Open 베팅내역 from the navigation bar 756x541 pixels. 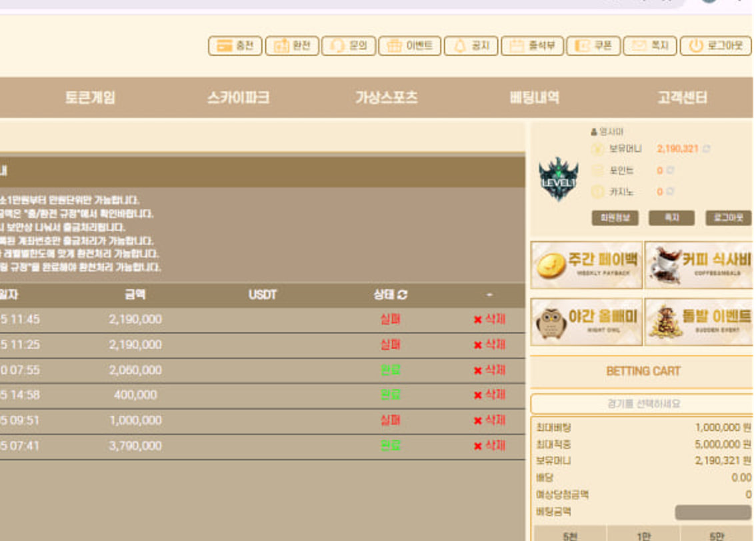[x=532, y=97]
